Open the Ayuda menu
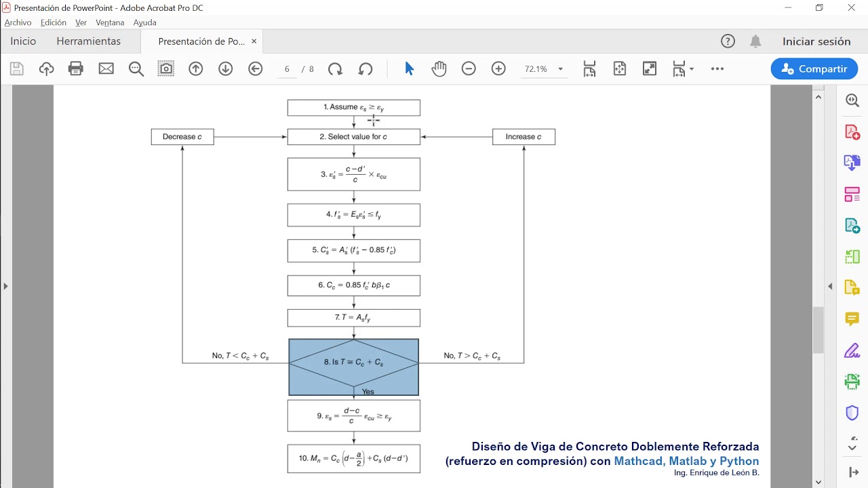868x488 pixels. click(144, 22)
